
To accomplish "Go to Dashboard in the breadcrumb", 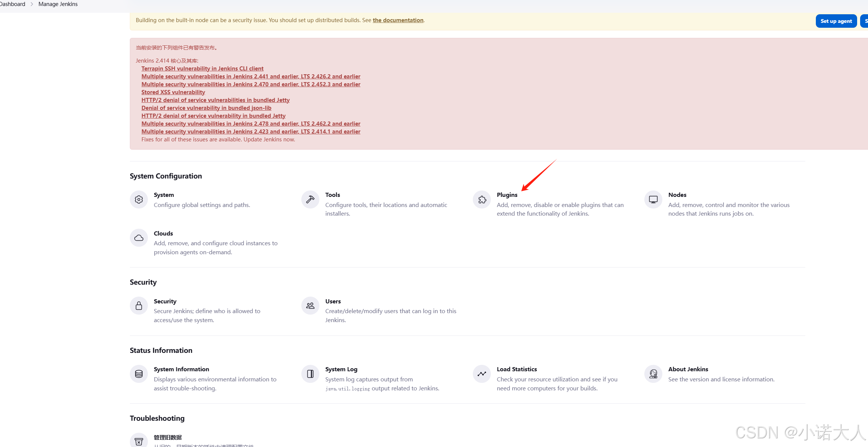I will pos(12,4).
